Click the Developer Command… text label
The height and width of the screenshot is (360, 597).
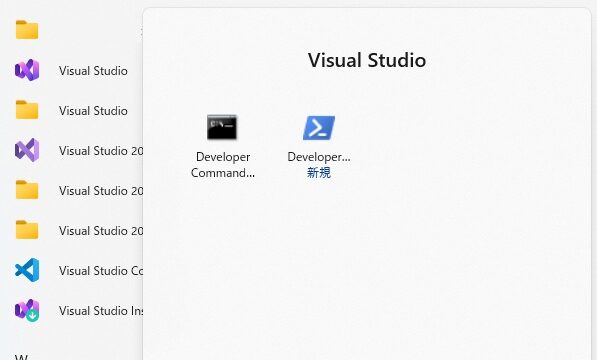[223, 165]
